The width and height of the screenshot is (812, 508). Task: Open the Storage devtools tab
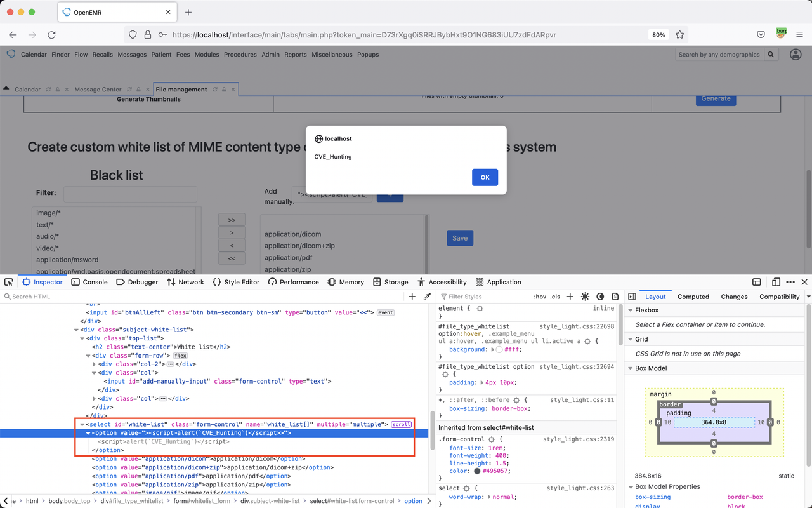click(x=391, y=282)
